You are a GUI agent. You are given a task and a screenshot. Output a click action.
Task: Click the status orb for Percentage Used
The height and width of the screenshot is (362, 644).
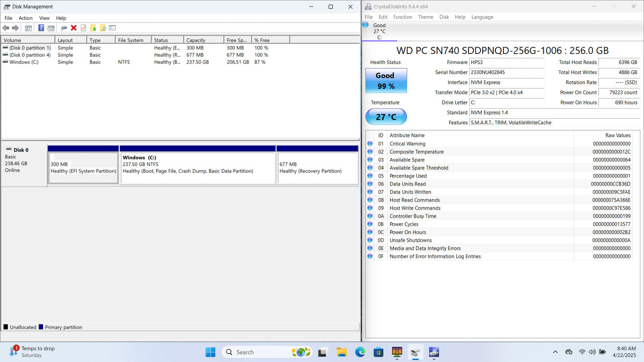point(370,176)
